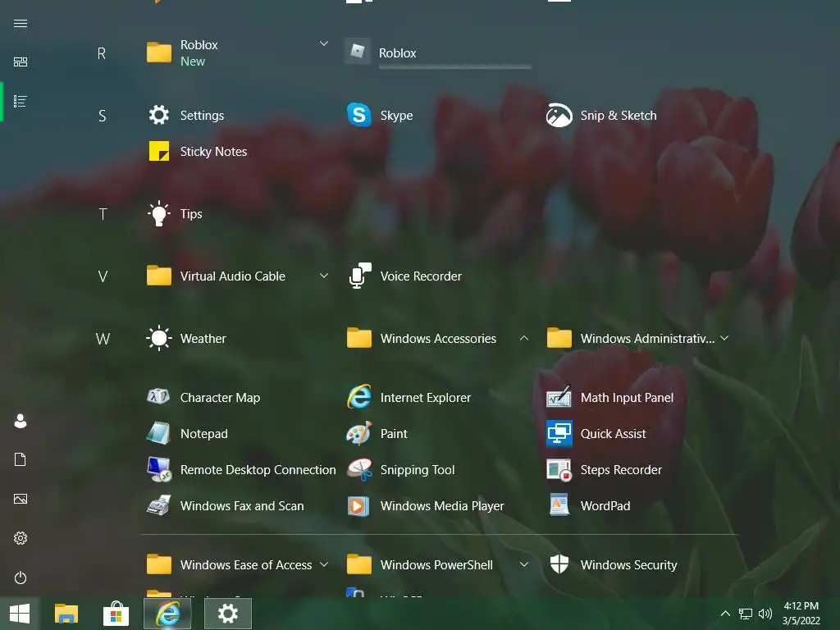Open the Roblox folder

tap(183, 52)
